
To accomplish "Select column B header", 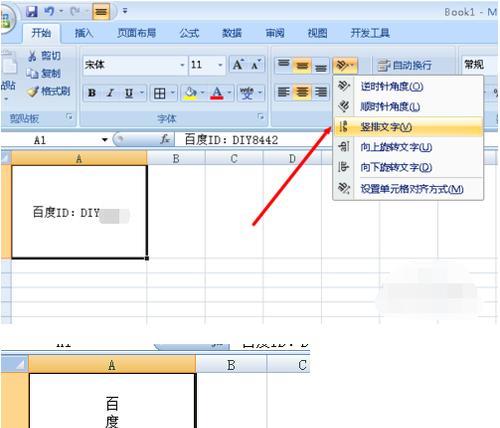I will point(176,159).
